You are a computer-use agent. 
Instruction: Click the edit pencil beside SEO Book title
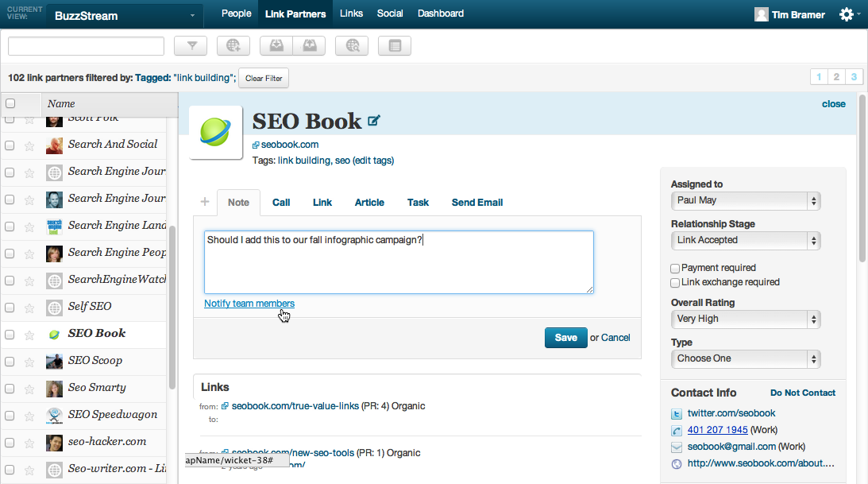tap(374, 120)
